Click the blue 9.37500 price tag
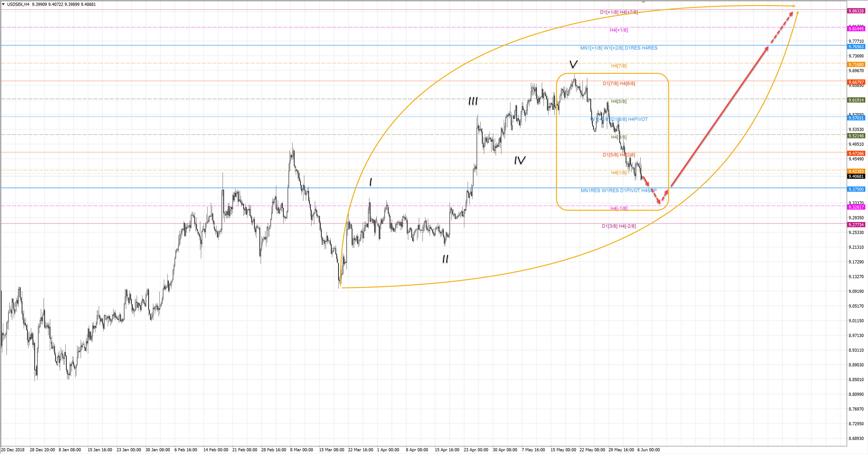The height and width of the screenshot is (454, 868). pos(856,189)
